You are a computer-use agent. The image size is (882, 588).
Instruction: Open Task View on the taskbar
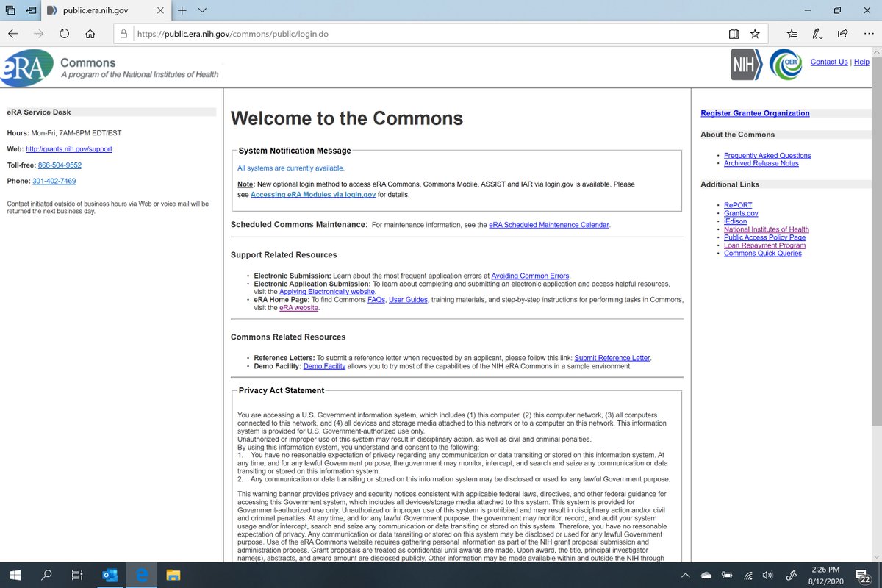(x=78, y=575)
